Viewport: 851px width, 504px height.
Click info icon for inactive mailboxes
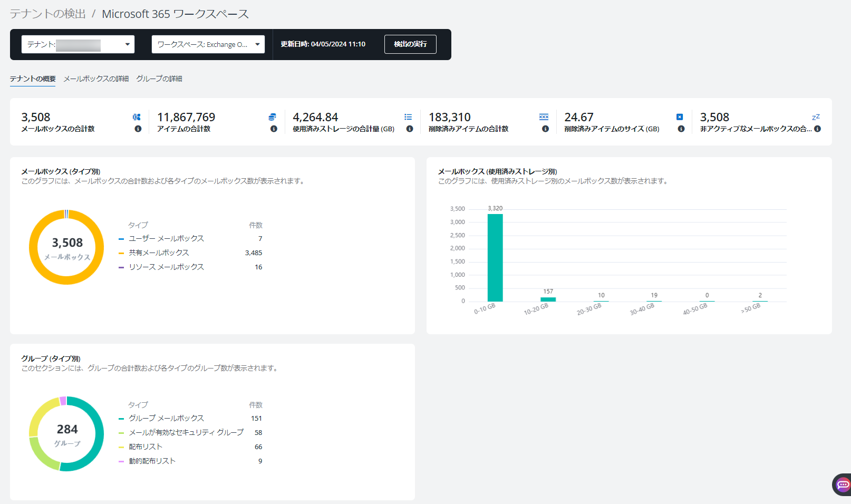817,129
